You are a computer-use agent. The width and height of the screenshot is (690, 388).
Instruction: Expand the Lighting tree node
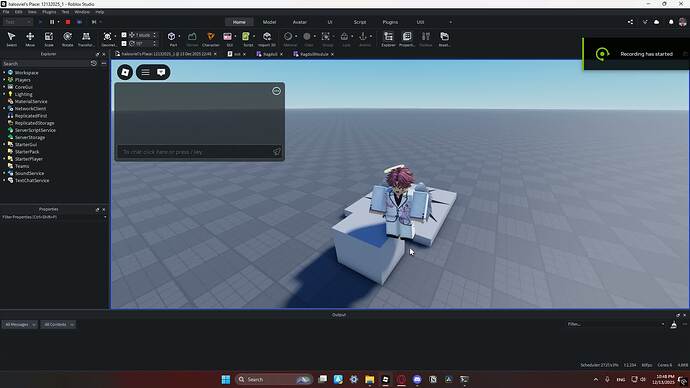coord(4,94)
